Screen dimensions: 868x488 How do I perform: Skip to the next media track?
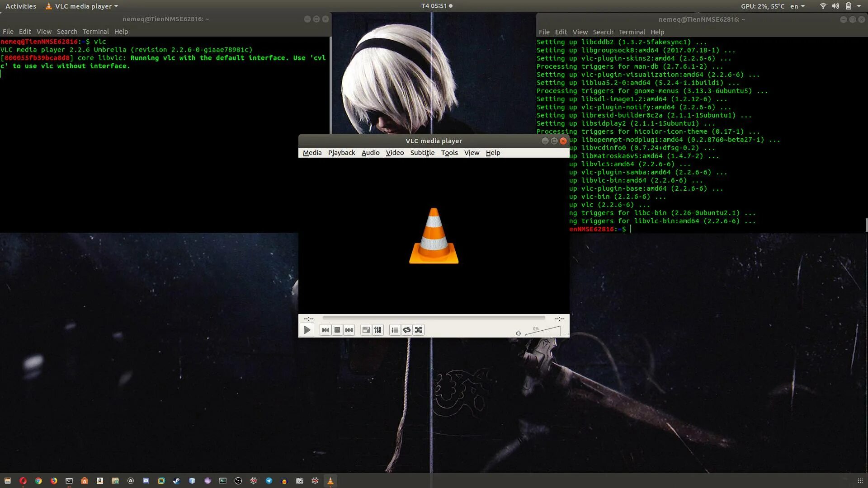click(349, 330)
